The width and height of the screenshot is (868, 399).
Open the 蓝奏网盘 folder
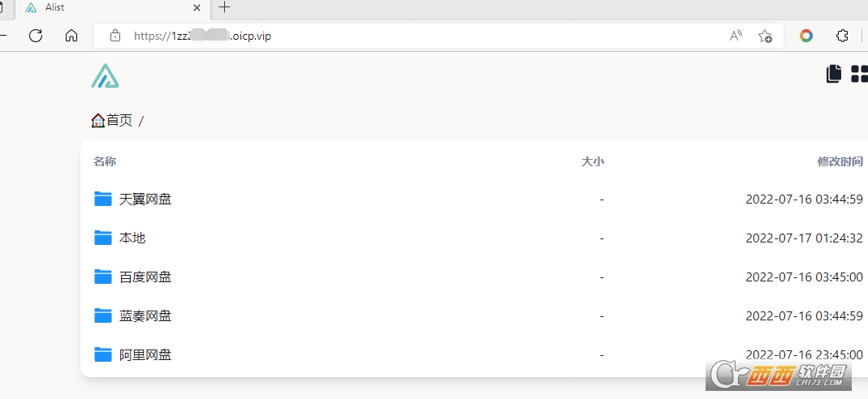coord(145,315)
